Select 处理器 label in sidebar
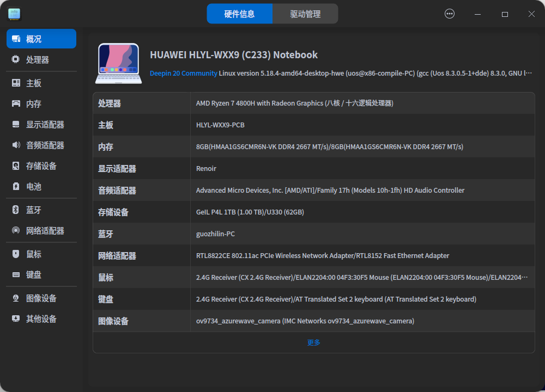545x392 pixels. (x=38, y=60)
